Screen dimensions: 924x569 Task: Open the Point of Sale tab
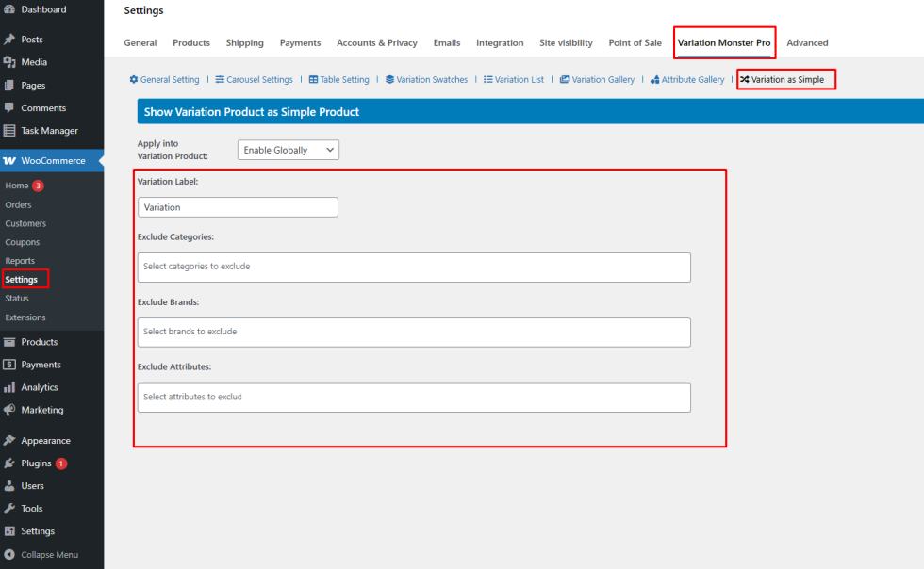click(x=635, y=43)
